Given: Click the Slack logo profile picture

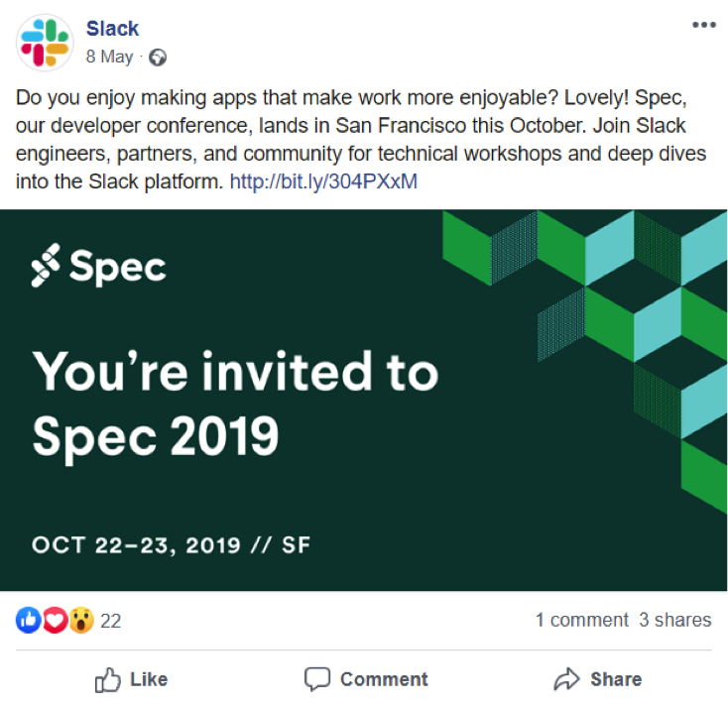Looking at the screenshot, I should coord(45,43).
